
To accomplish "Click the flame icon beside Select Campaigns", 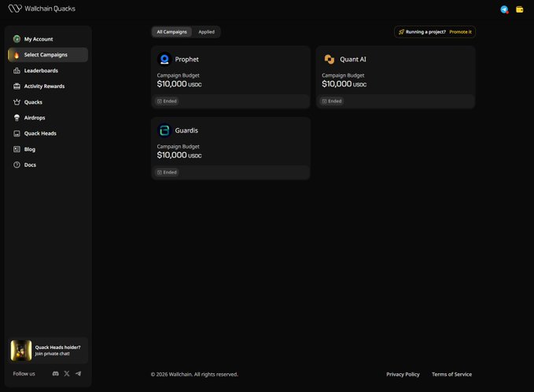I will pos(17,55).
